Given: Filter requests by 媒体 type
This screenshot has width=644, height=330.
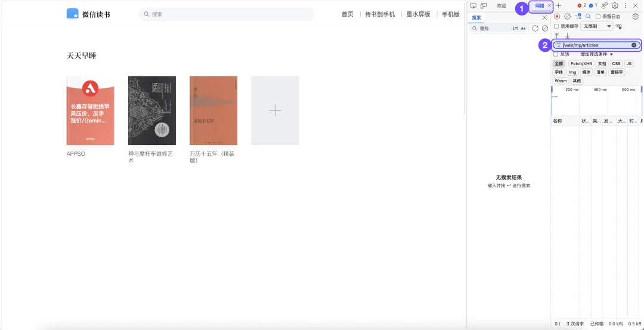Looking at the screenshot, I should coord(587,72).
